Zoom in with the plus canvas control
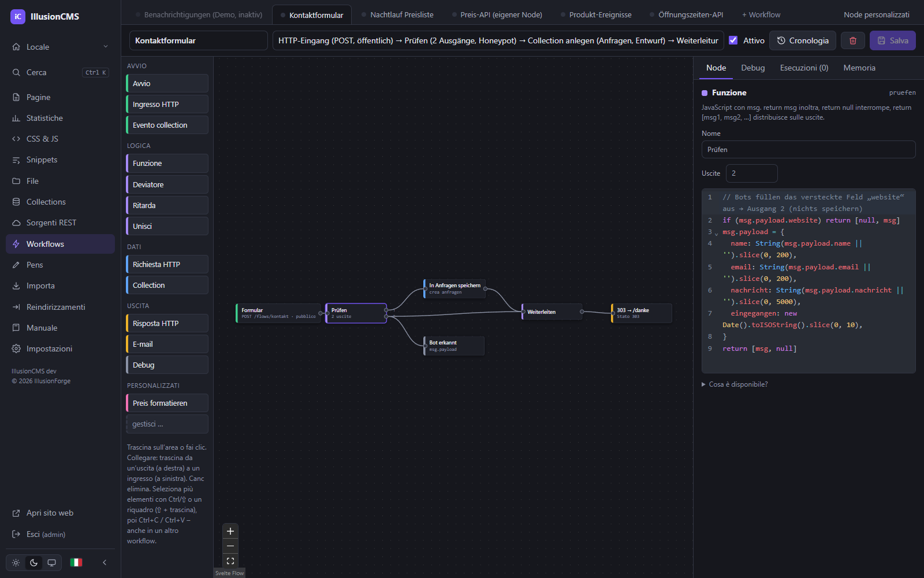The height and width of the screenshot is (578, 924). (x=230, y=531)
